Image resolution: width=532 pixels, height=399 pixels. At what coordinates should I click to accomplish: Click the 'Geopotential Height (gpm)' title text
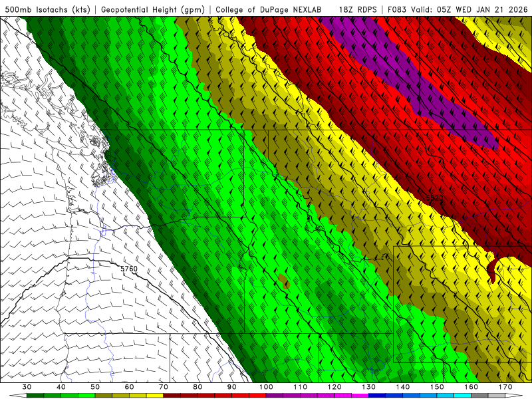click(x=153, y=10)
